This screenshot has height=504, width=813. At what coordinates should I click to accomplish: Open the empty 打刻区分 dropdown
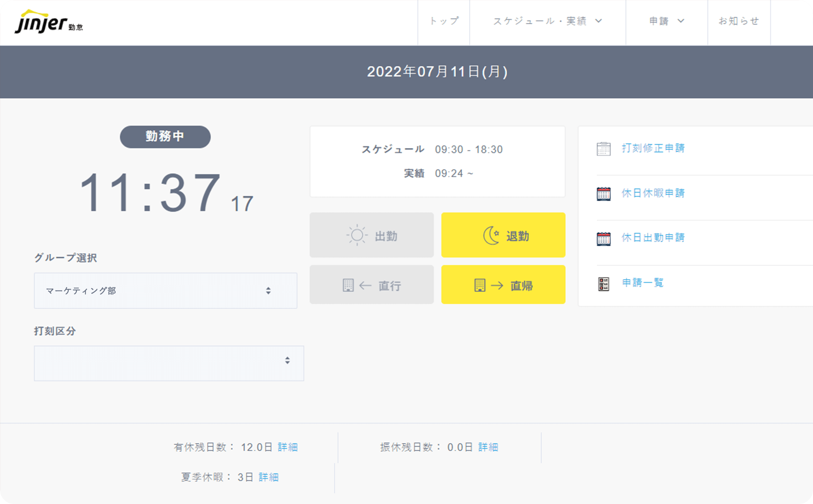point(169,363)
